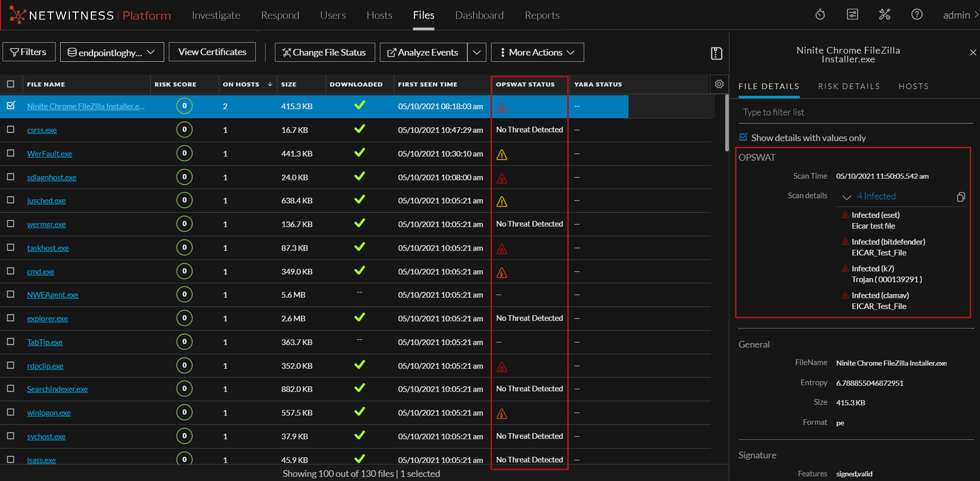
Task: Collapse the 4 Infected scan details chevron
Action: tap(846, 197)
